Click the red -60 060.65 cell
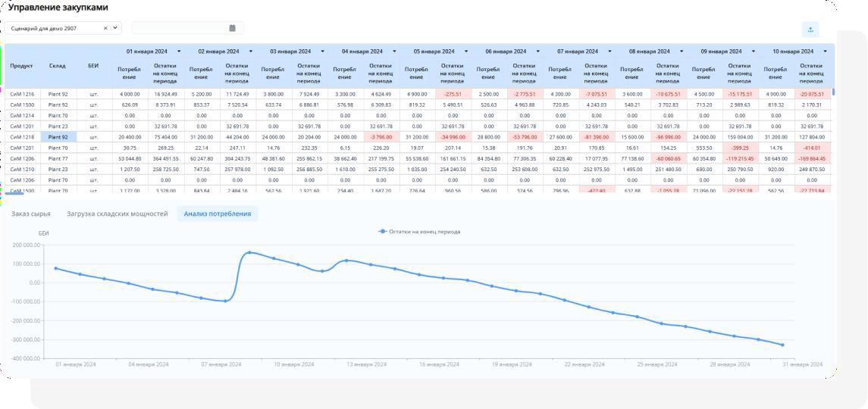Image resolution: width=868 pixels, height=409 pixels. (x=668, y=158)
